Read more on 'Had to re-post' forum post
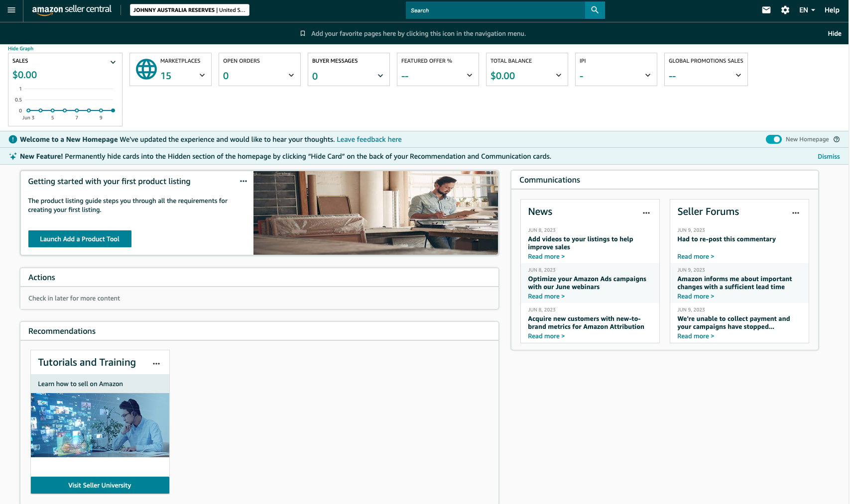850x504 pixels. point(696,257)
